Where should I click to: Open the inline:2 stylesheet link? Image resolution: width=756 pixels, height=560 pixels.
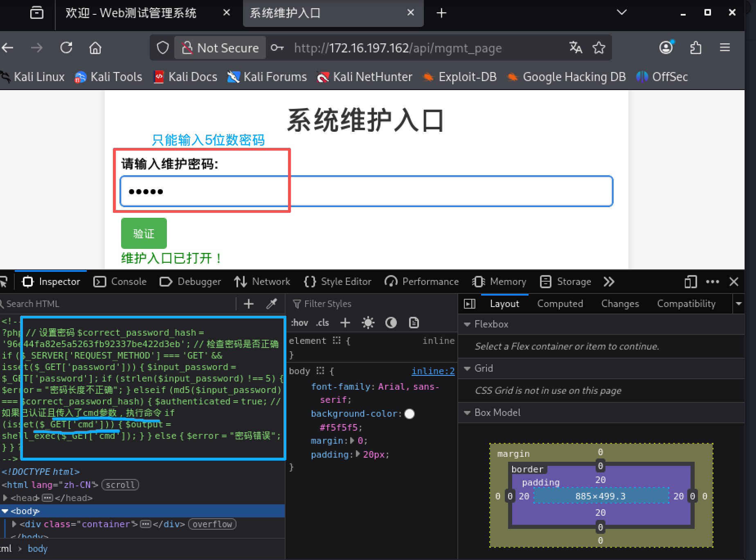click(433, 371)
